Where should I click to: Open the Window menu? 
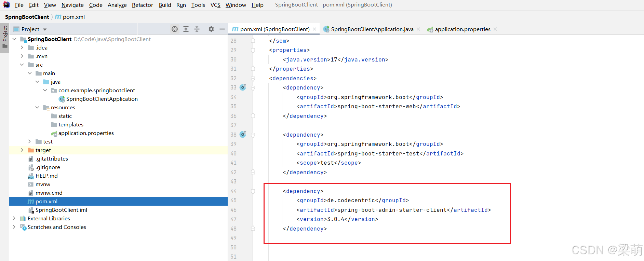pos(236,5)
